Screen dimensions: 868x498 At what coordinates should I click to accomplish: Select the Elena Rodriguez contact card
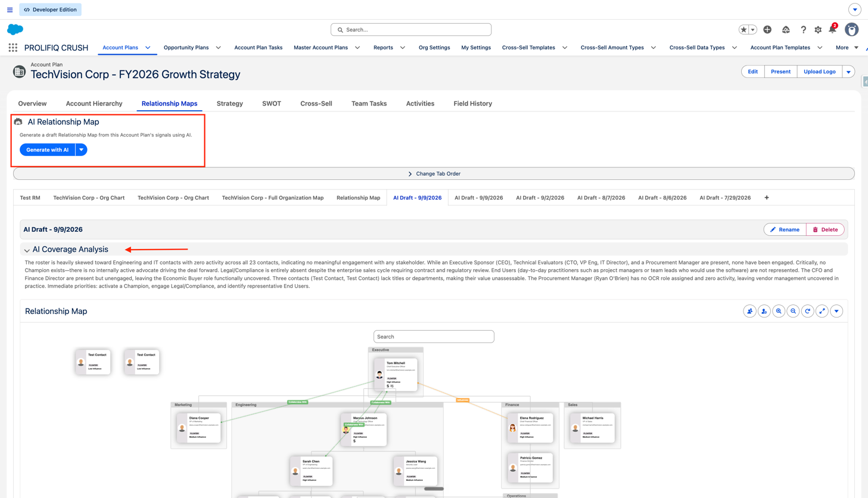click(x=530, y=428)
